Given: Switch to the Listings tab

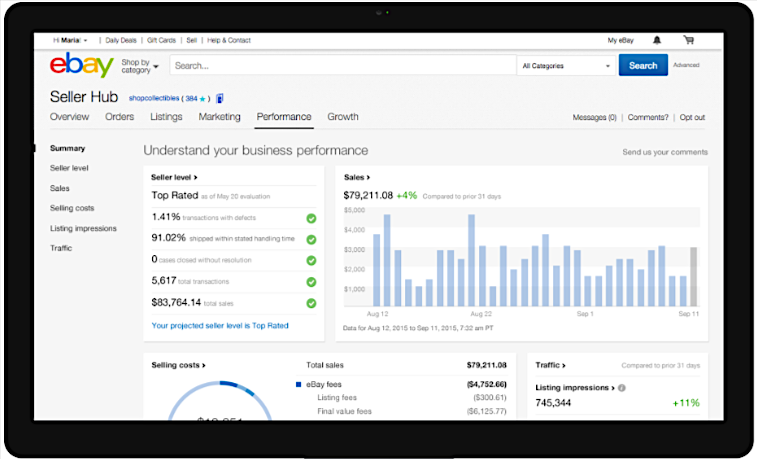Looking at the screenshot, I should coord(166,117).
